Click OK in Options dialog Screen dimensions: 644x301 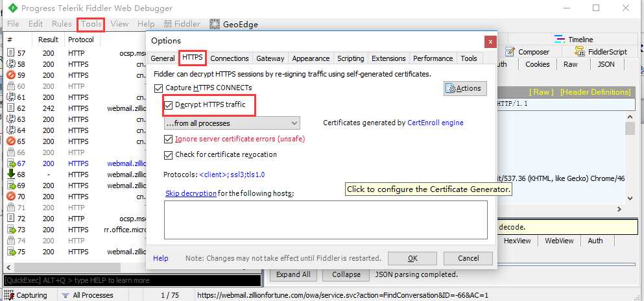tap(412, 258)
